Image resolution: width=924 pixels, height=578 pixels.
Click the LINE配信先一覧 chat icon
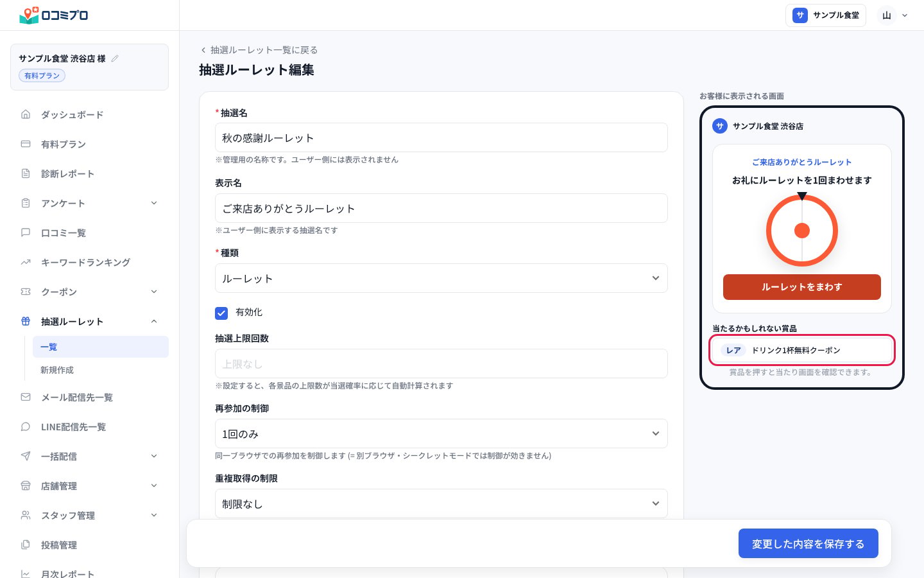tap(26, 426)
